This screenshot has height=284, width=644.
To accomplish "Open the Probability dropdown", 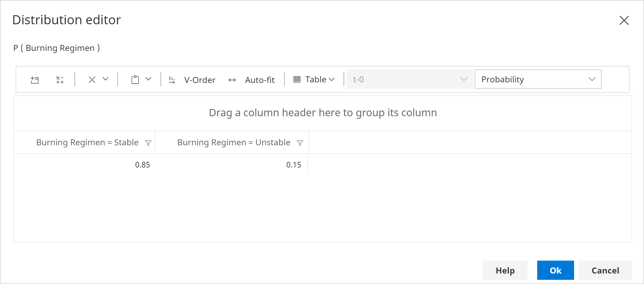I will coord(538,79).
